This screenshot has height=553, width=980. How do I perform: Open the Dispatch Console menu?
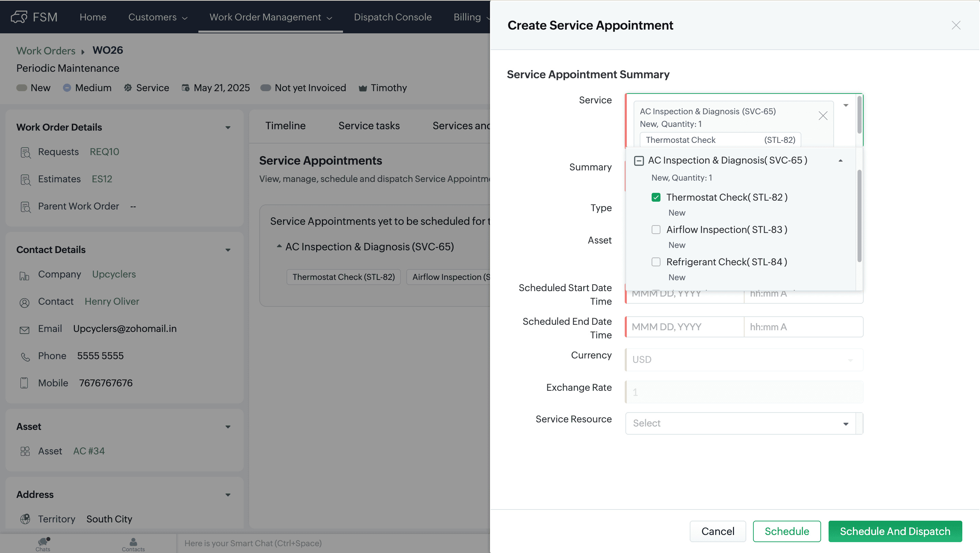pyautogui.click(x=393, y=17)
